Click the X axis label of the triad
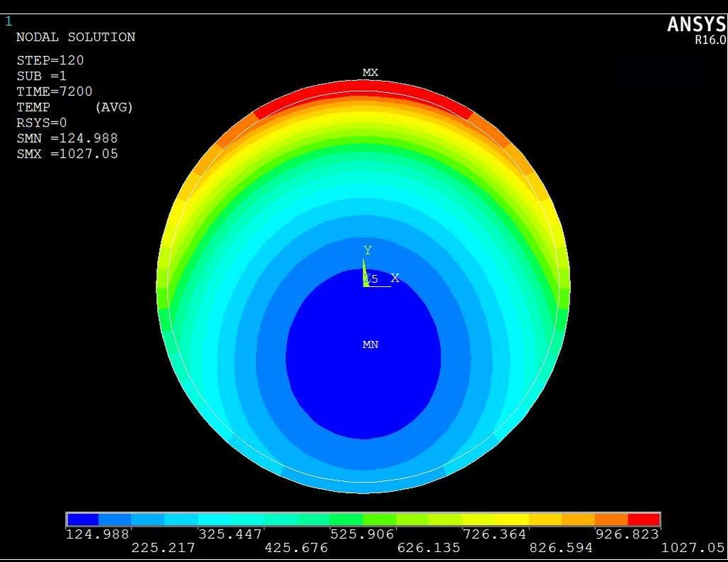Screen dimensions: 728x562 tap(395, 278)
